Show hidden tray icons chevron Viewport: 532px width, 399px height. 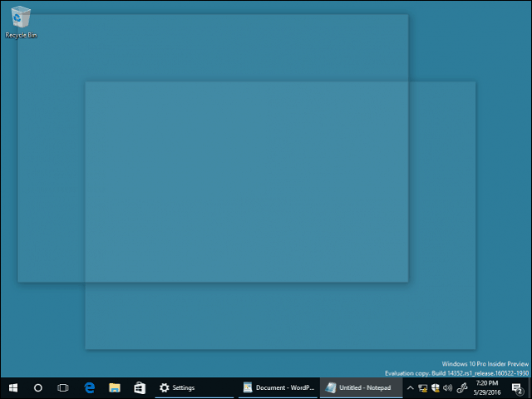coord(410,388)
